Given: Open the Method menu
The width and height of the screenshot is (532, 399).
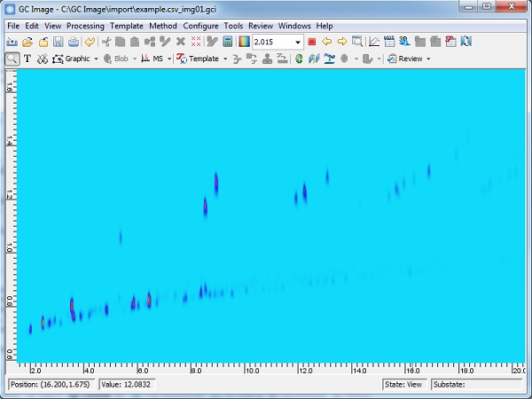Looking at the screenshot, I should coord(163,26).
